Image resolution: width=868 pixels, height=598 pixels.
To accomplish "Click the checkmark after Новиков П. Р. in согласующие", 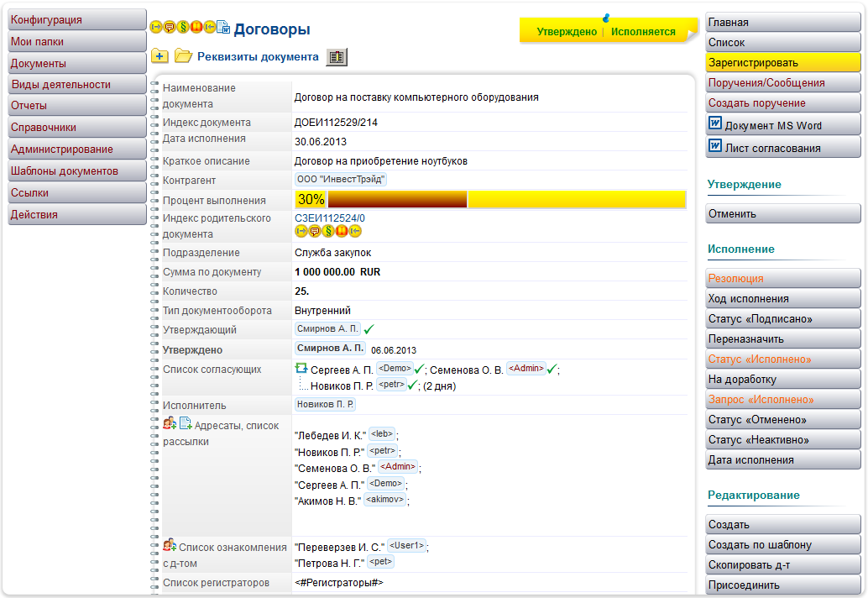I will pyautogui.click(x=410, y=386).
